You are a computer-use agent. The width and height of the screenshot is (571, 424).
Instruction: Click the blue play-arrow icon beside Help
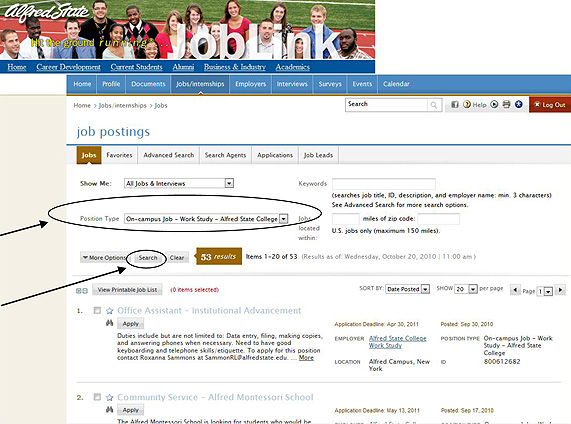pos(494,105)
